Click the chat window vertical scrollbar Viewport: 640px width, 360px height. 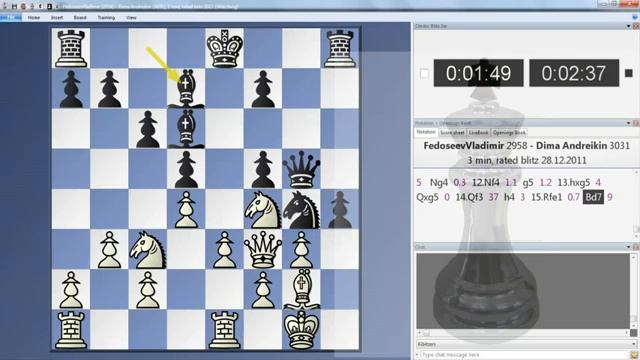[x=633, y=291]
